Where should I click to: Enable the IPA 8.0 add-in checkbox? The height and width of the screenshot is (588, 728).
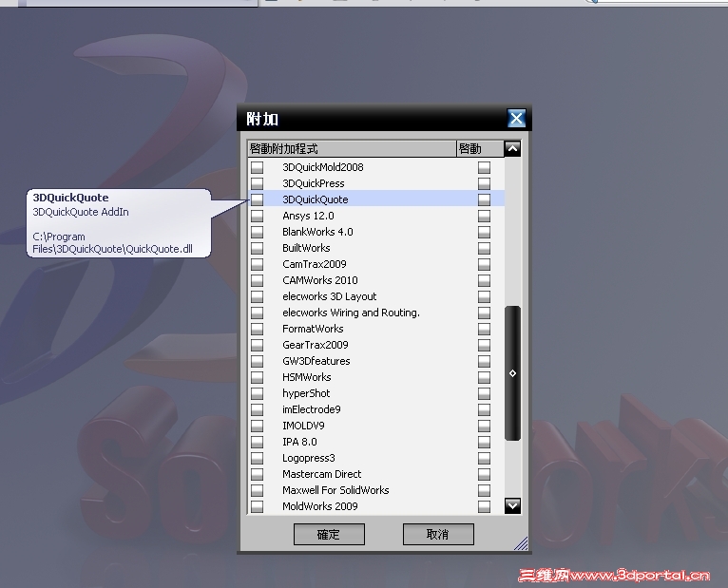click(x=257, y=442)
